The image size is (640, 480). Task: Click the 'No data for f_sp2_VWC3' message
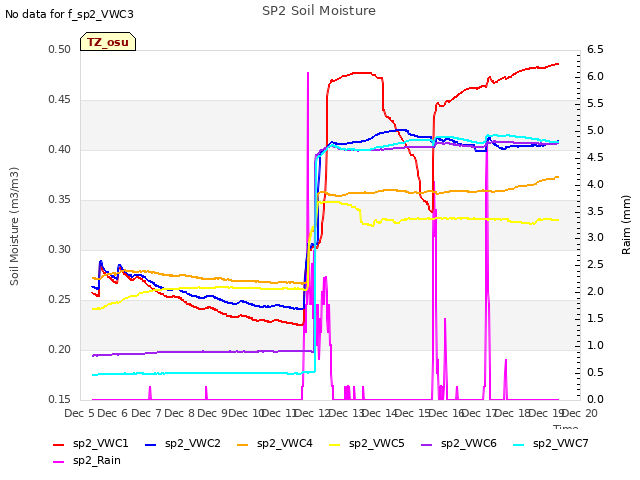point(69,14)
